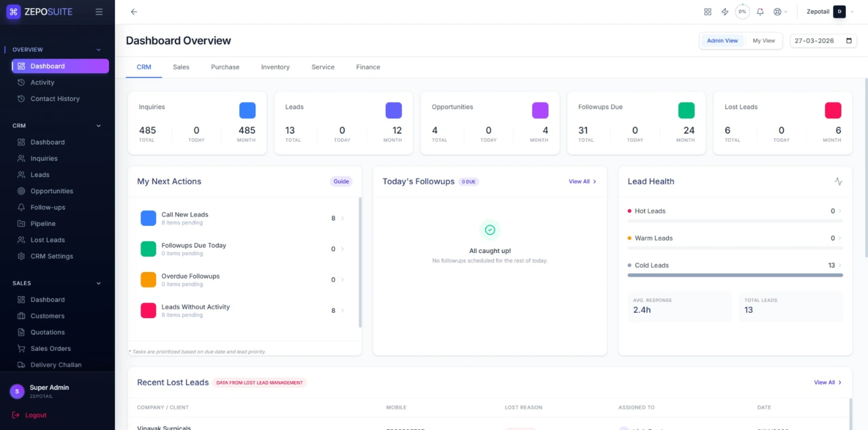Click the hamburger menu icon in sidebar header
868x430 pixels.
(99, 12)
